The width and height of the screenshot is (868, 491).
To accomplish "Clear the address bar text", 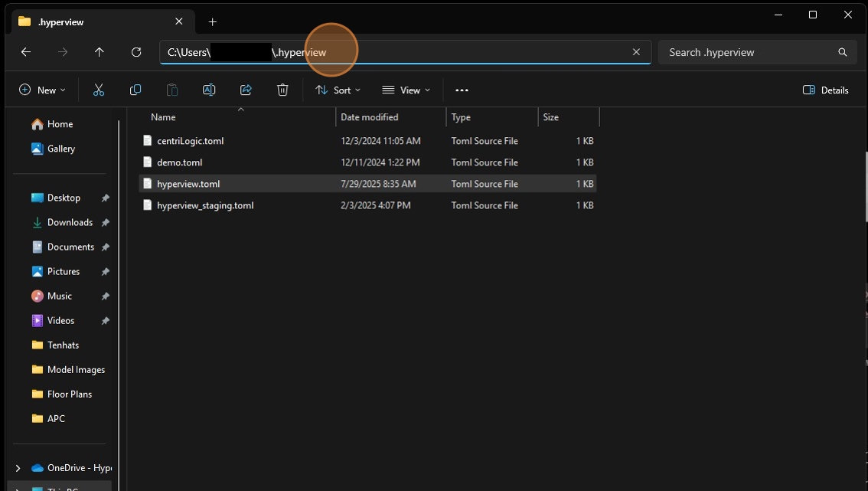I will pos(636,52).
